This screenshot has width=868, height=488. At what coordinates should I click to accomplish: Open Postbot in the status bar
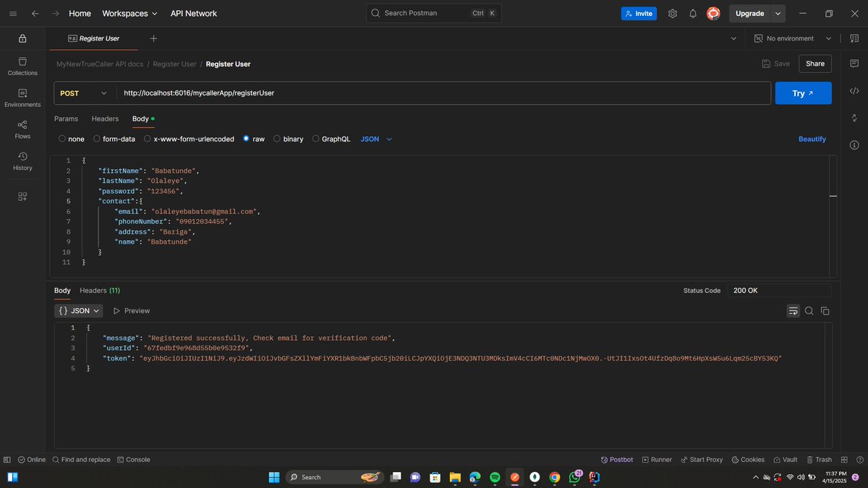click(x=616, y=460)
